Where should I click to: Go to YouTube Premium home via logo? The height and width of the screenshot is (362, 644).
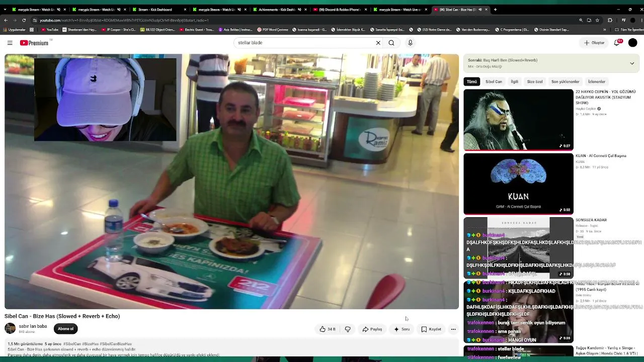click(34, 43)
